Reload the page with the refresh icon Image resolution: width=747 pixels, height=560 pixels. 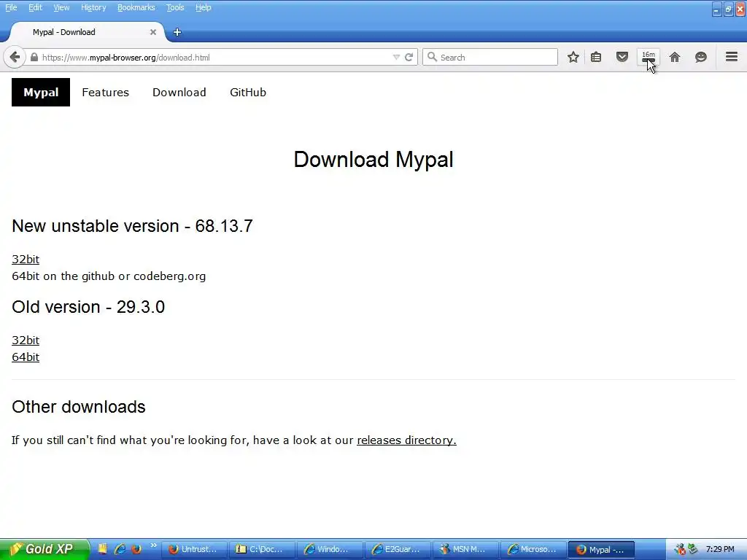409,57
